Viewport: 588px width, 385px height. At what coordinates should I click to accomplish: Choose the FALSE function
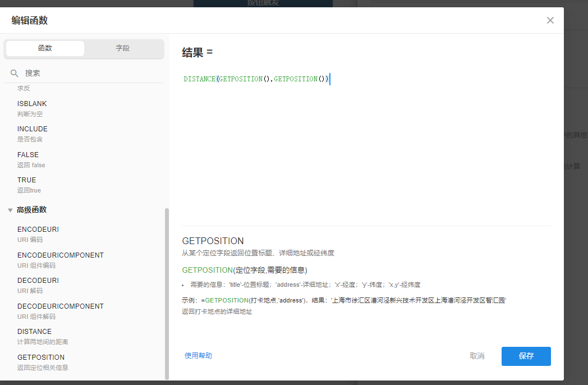tap(28, 155)
